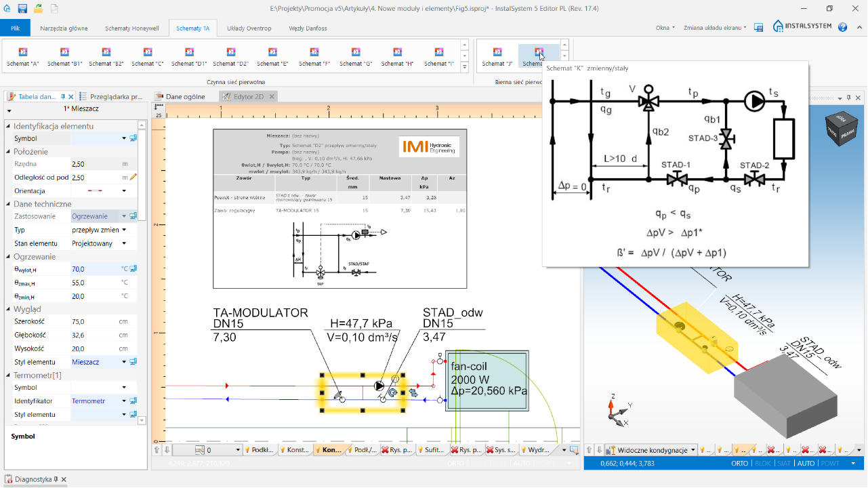This screenshot has height=488, width=868.
Task: Click the 3D view orientation cube
Action: (841, 129)
